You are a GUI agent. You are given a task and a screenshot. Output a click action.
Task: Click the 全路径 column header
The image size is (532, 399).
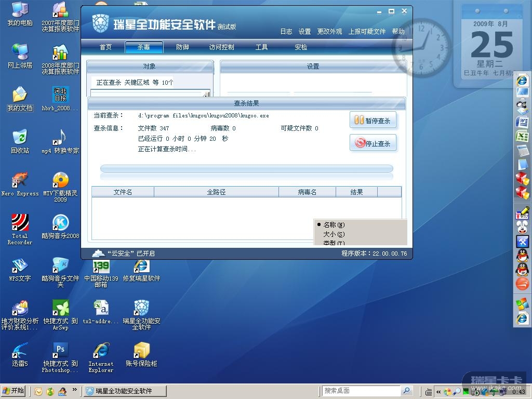click(217, 192)
